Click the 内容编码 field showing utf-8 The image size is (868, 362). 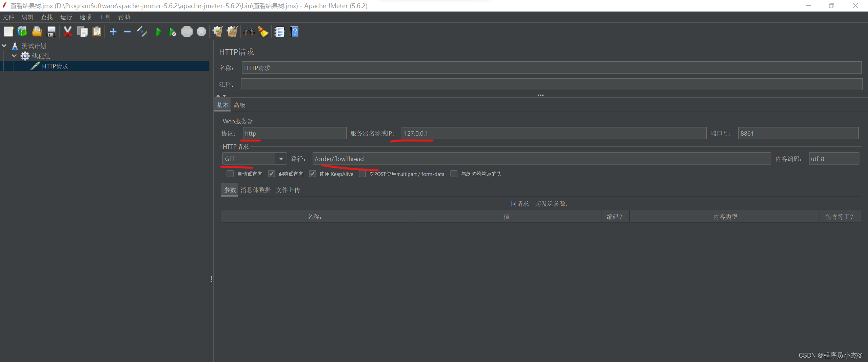(x=834, y=159)
